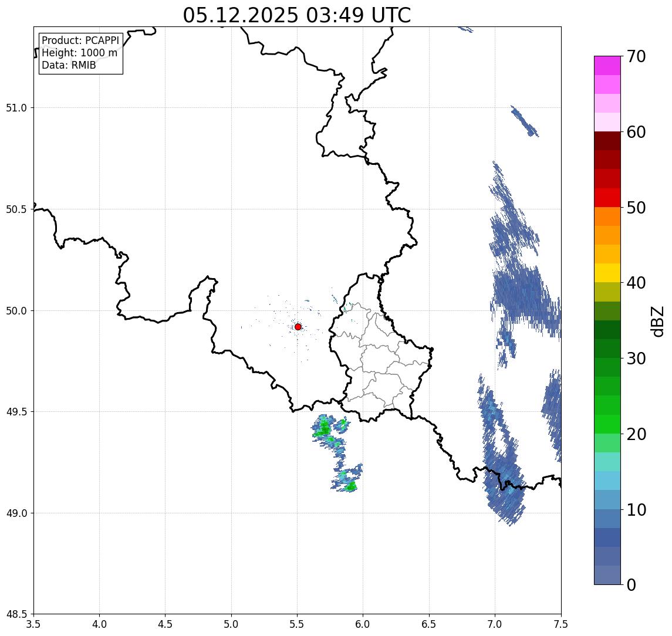This screenshot has height=636, width=672.
Task: Click the red radar location marker
Action: click(x=298, y=327)
